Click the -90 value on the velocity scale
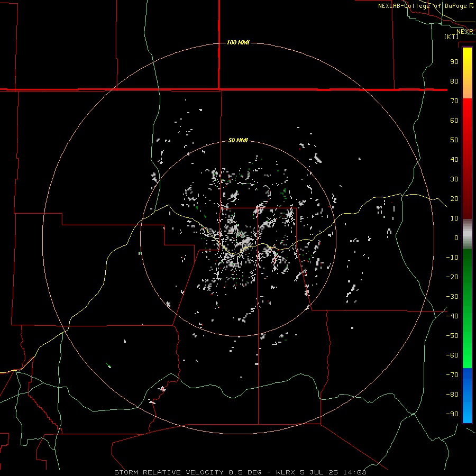The width and height of the screenshot is (476, 476). tap(452, 414)
